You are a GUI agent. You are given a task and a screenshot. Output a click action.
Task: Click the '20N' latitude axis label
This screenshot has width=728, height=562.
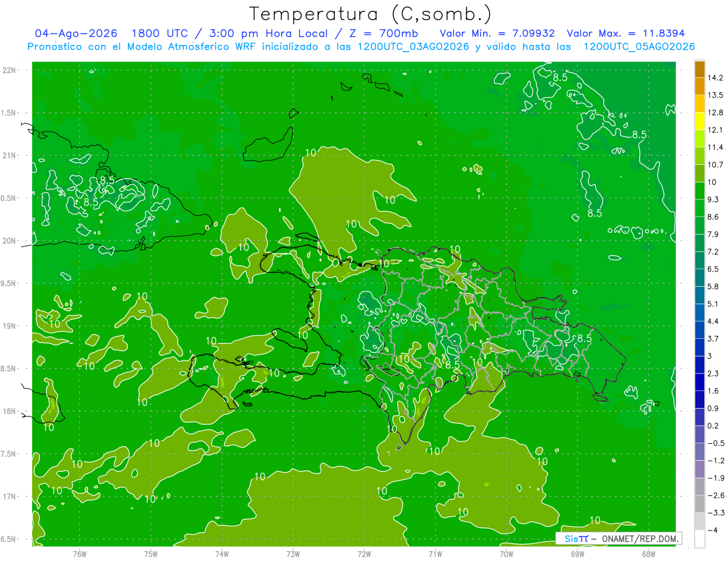tap(9, 241)
